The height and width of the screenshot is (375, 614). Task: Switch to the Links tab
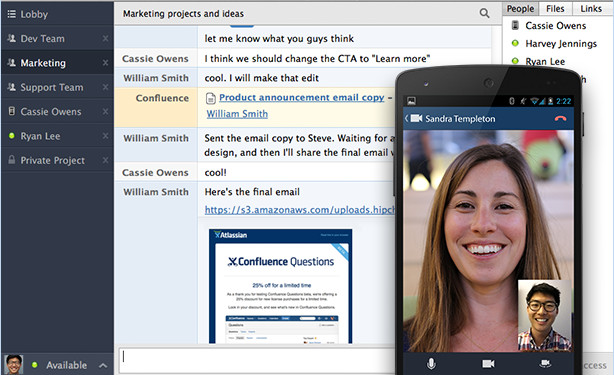tap(591, 9)
